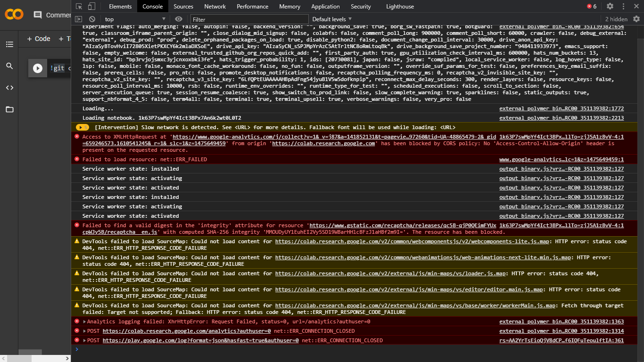Toggle the device toolbar in DevTools
The height and width of the screenshot is (362, 644).
91,7
